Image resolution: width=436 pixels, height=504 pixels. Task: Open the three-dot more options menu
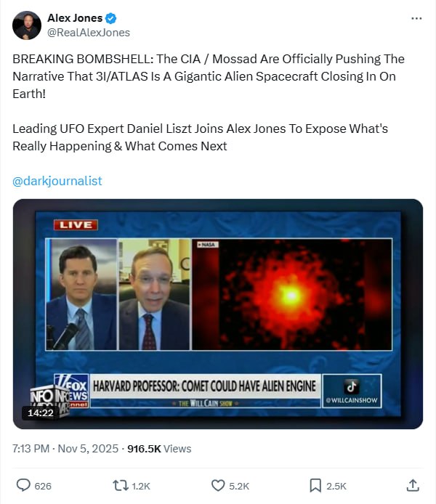coord(416,19)
